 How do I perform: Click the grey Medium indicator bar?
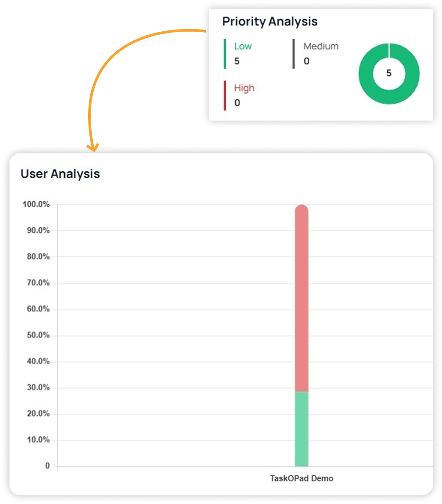(294, 54)
